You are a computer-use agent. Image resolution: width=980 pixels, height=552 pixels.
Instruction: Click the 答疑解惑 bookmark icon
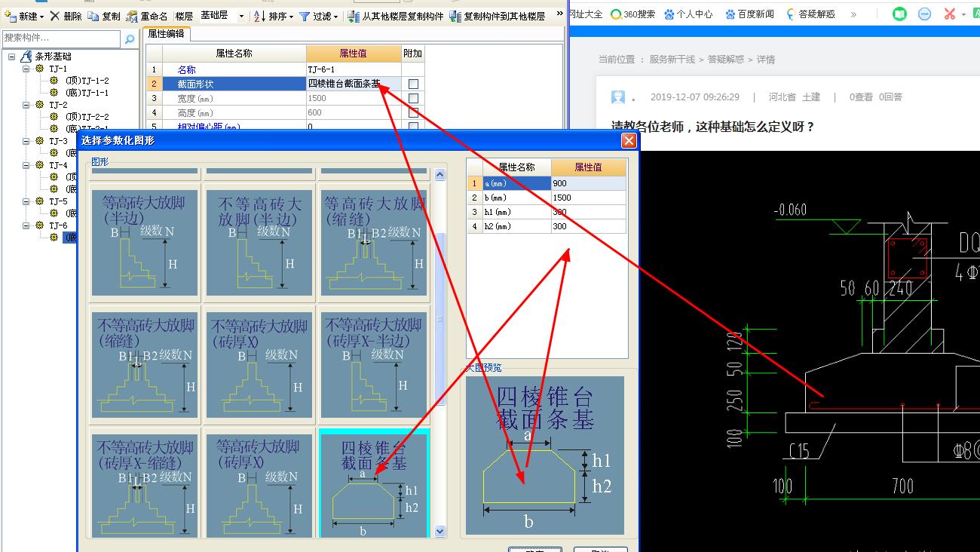(791, 14)
